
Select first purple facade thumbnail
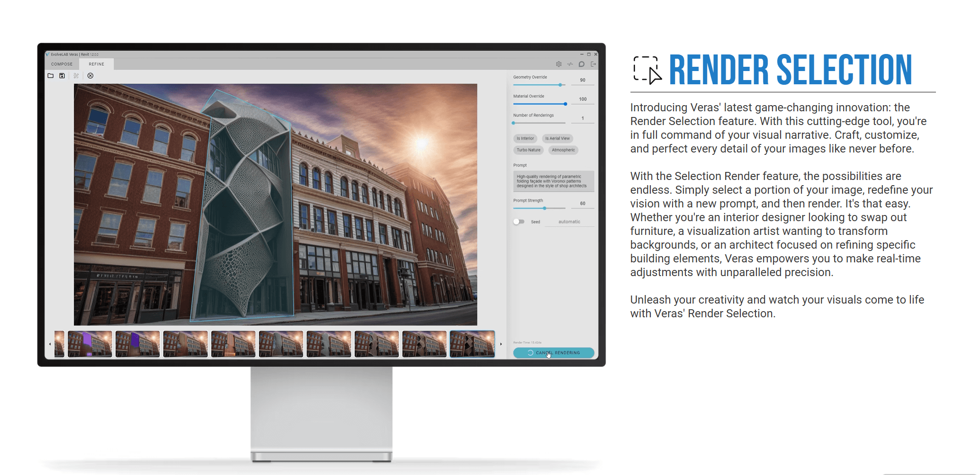tap(90, 344)
